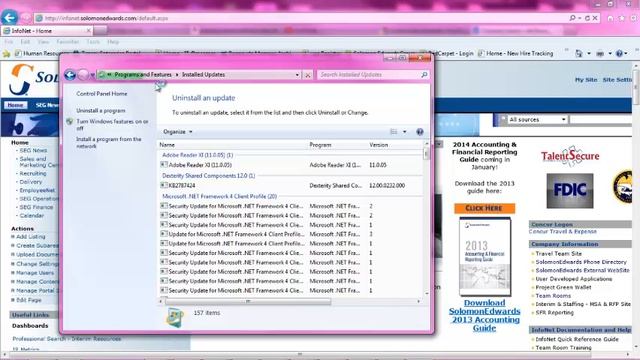Click the browser search magnifier in address bar
The width and height of the screenshot is (640, 360).
(572, 18)
